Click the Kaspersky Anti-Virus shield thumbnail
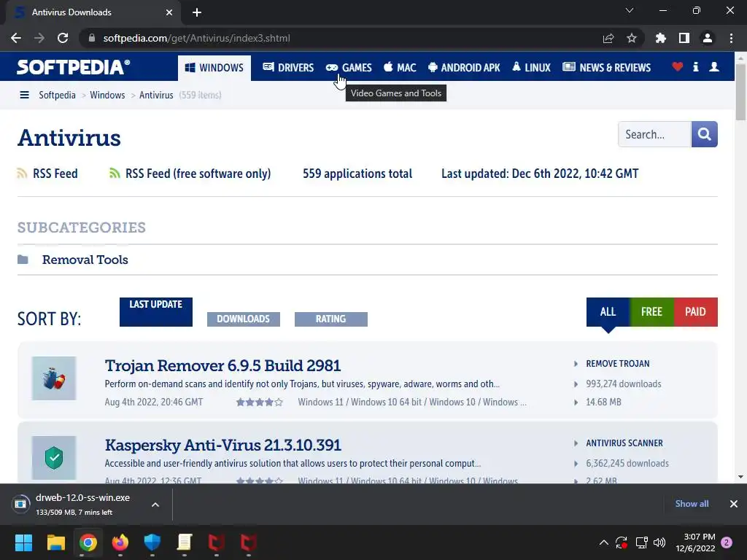The height and width of the screenshot is (560, 747). [x=54, y=458]
